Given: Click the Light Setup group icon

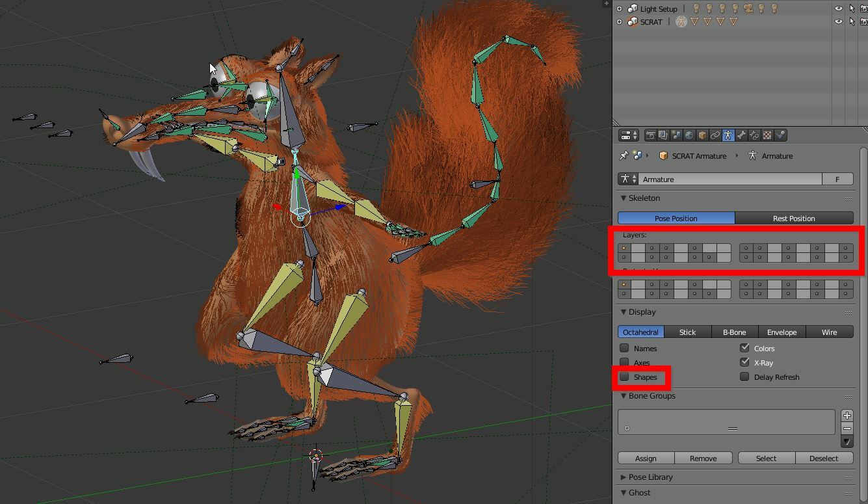Looking at the screenshot, I should [632, 8].
